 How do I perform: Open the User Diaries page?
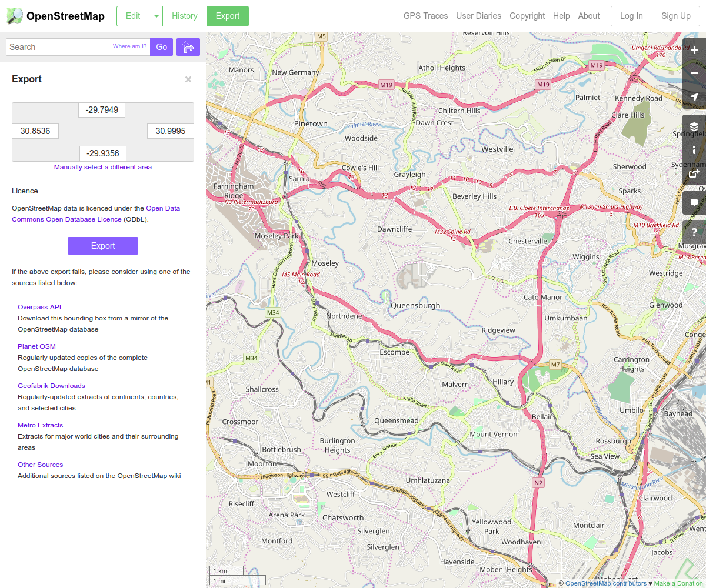[x=478, y=16]
